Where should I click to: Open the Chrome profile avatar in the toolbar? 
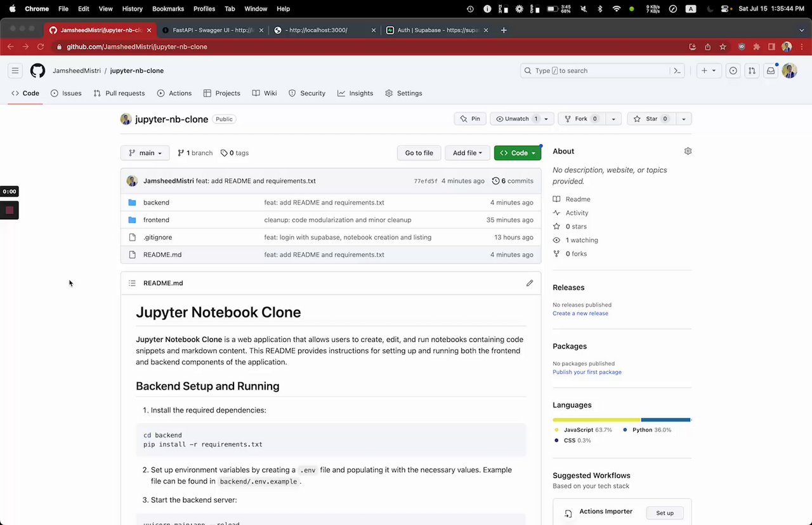(787, 47)
